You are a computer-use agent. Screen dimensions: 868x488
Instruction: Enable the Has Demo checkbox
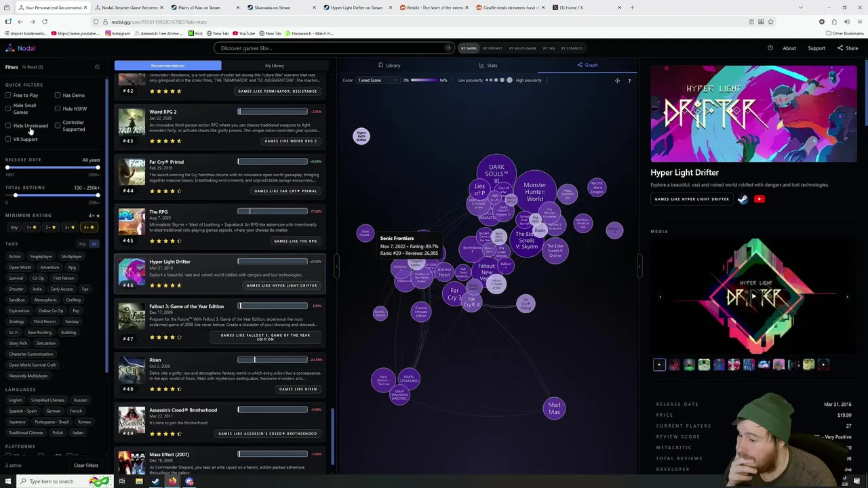(58, 96)
